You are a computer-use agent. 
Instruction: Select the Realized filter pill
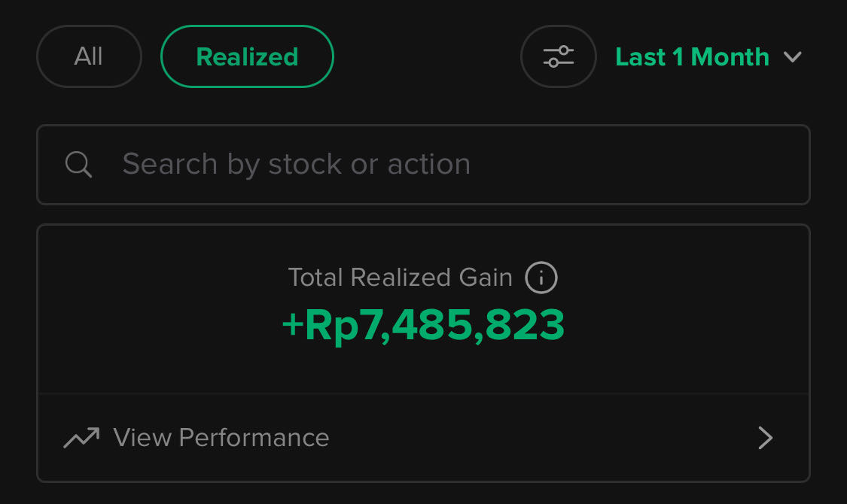(x=247, y=56)
